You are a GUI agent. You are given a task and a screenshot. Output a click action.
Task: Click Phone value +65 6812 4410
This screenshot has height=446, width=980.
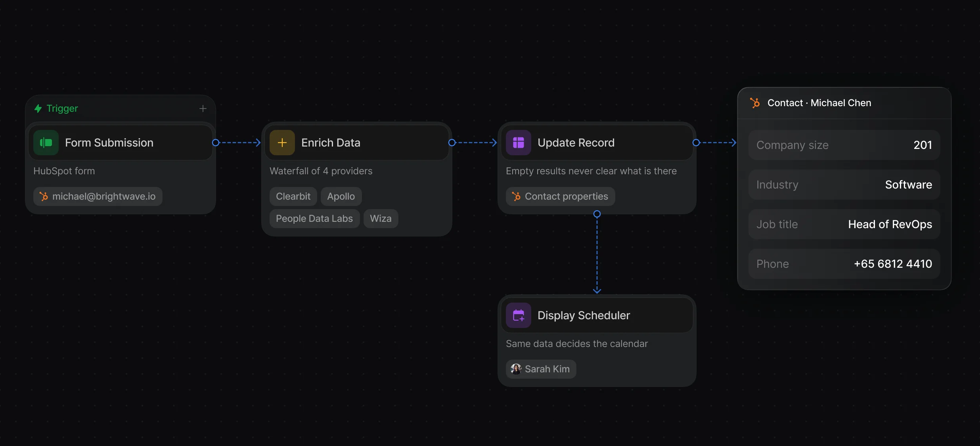click(x=893, y=264)
